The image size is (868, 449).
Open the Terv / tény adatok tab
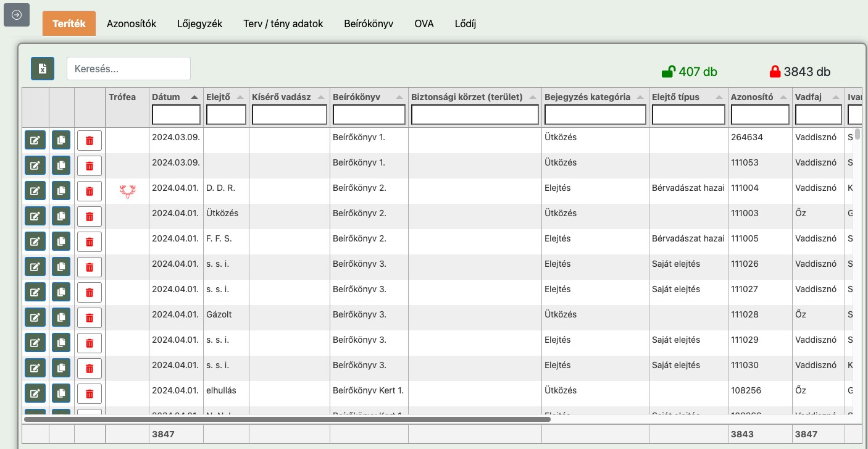(283, 23)
